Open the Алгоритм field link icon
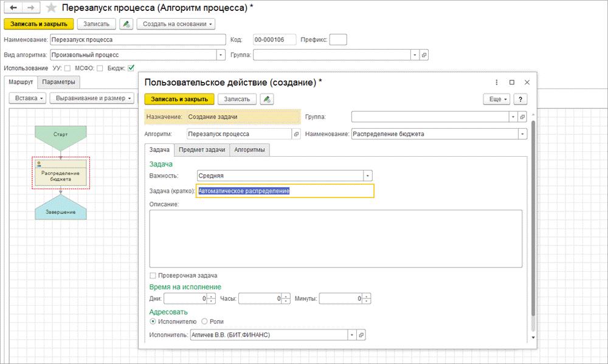The height and width of the screenshot is (364, 608). [x=296, y=134]
